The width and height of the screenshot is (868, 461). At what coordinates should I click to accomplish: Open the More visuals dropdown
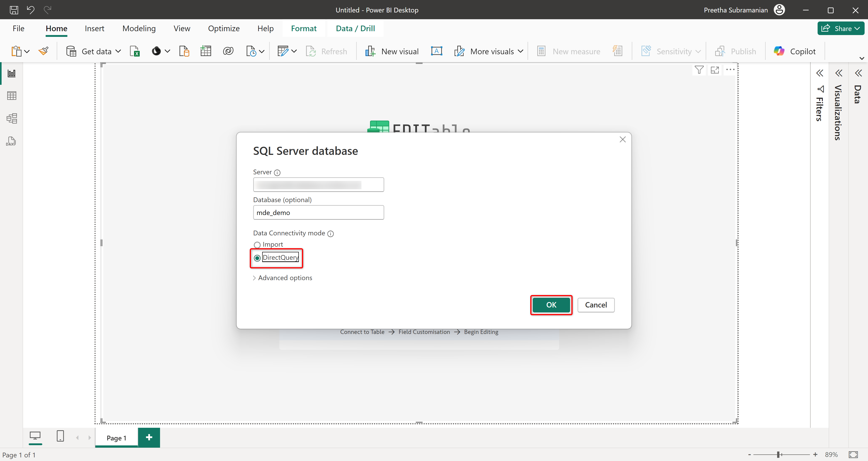pos(520,51)
